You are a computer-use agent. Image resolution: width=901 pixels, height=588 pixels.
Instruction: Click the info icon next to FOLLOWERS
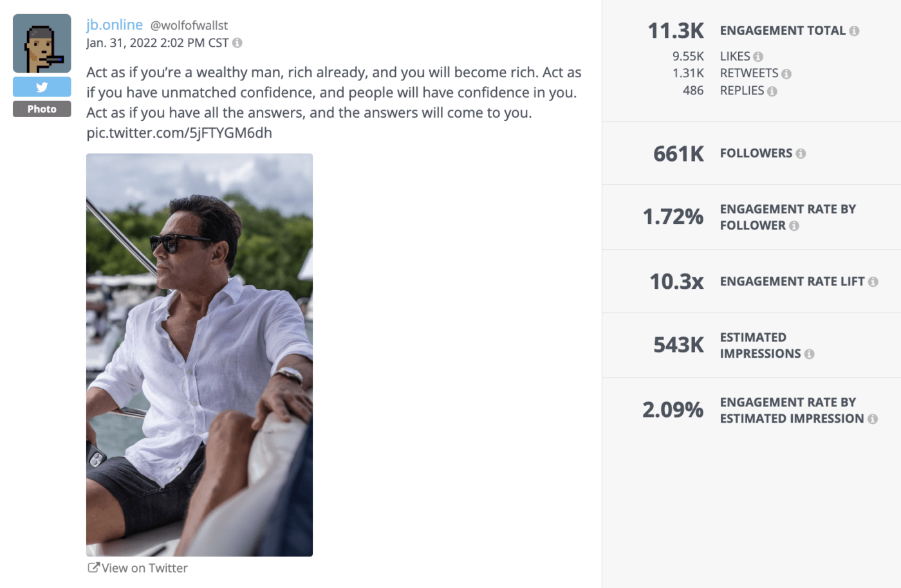tap(801, 153)
